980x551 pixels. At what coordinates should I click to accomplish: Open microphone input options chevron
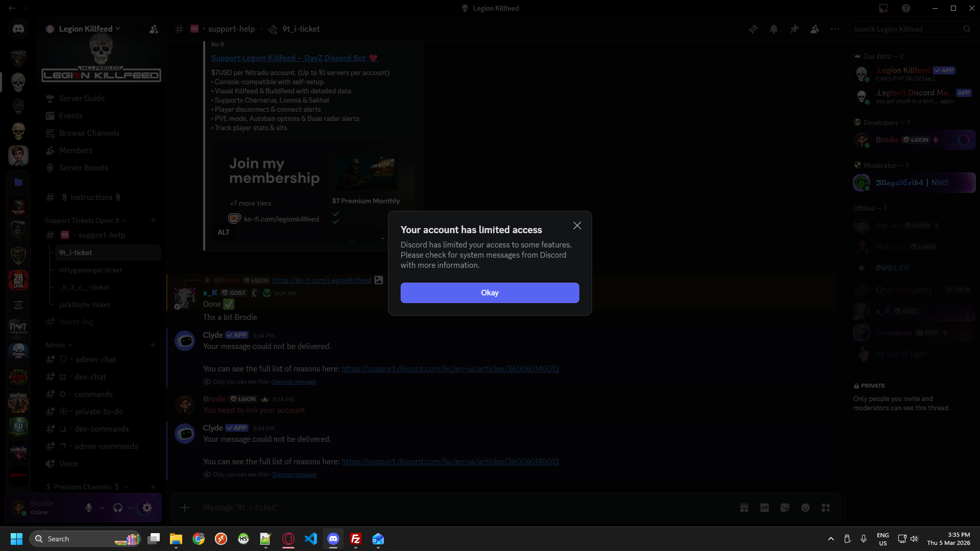102,508
